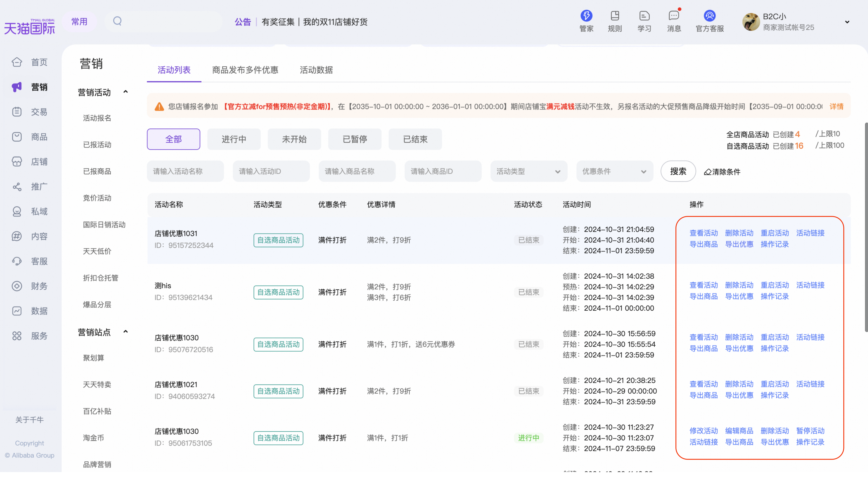Focus the 请输入商品ID field
868x488 pixels.
coord(443,171)
